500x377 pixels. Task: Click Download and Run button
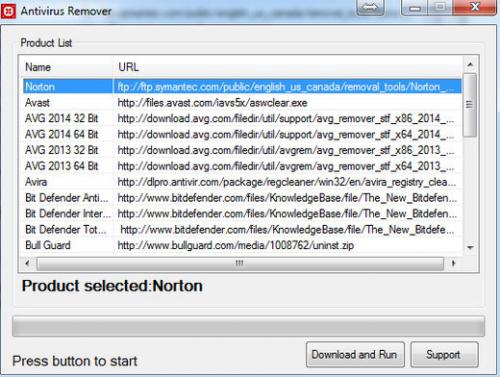coord(355,354)
